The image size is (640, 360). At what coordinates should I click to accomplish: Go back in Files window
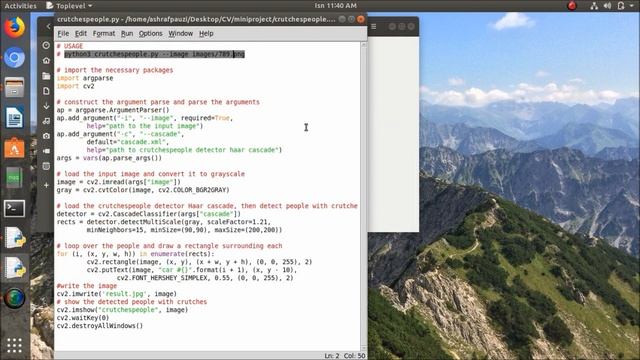click(x=48, y=27)
